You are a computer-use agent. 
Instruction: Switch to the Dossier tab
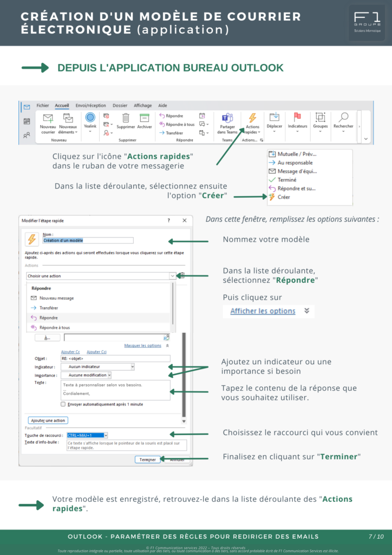[120, 106]
